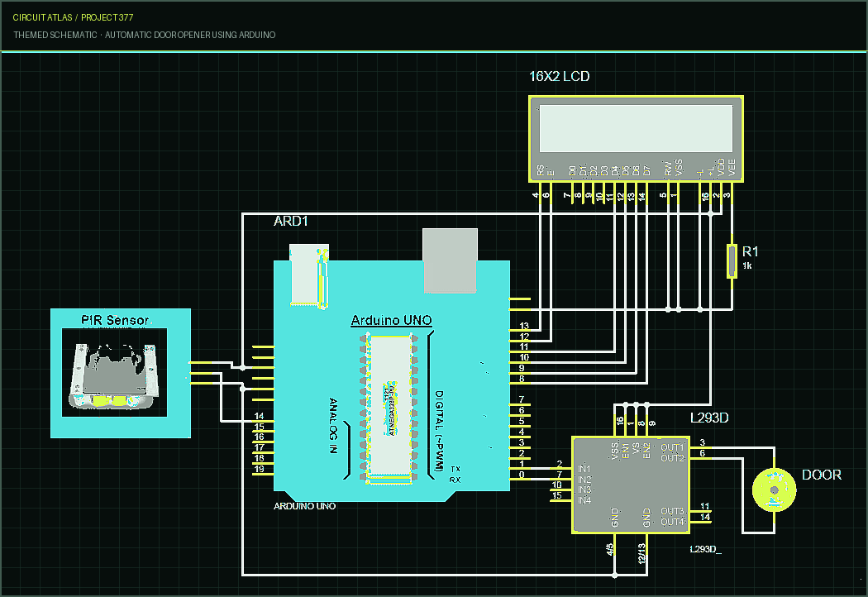Click the PIR Sensor title text

coord(115,320)
